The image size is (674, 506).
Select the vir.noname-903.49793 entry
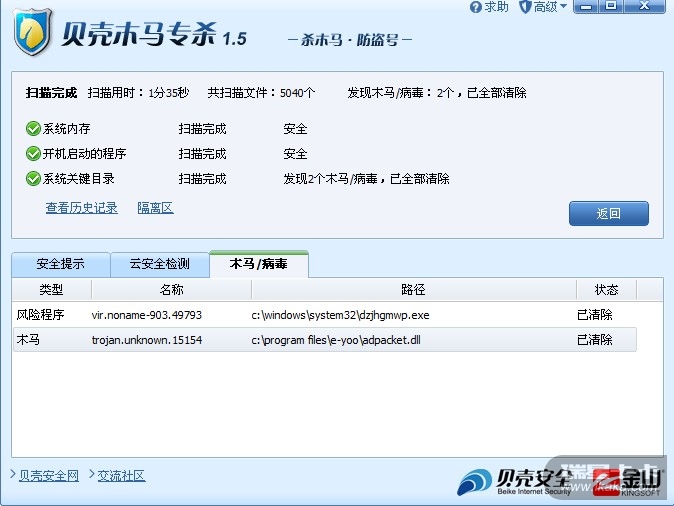point(147,315)
